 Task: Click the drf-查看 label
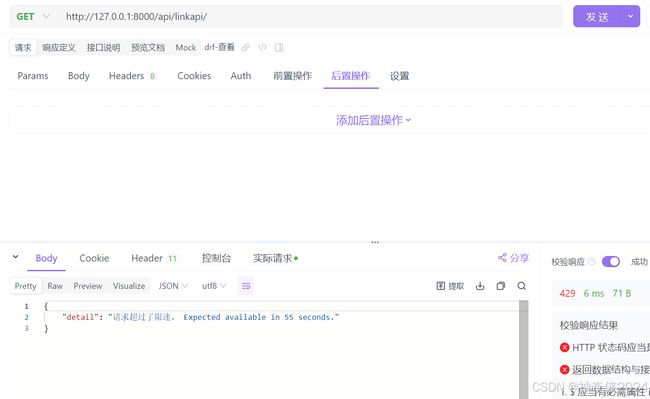coord(219,47)
